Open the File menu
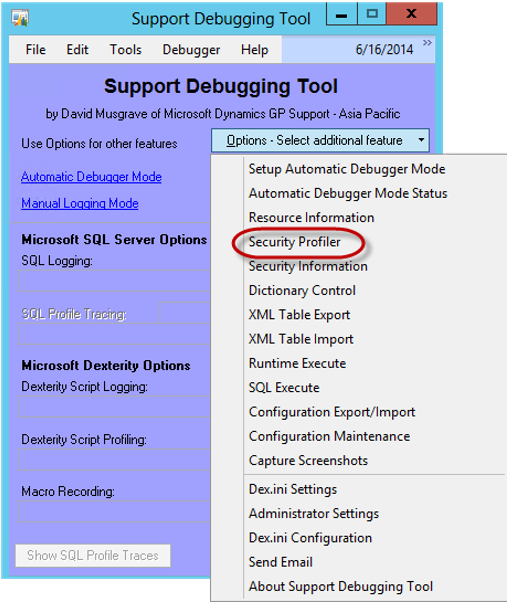The height and width of the screenshot is (607, 511). [x=36, y=50]
